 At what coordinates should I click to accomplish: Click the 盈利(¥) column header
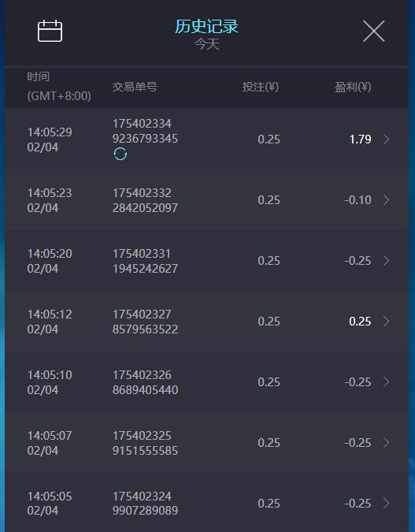[353, 87]
